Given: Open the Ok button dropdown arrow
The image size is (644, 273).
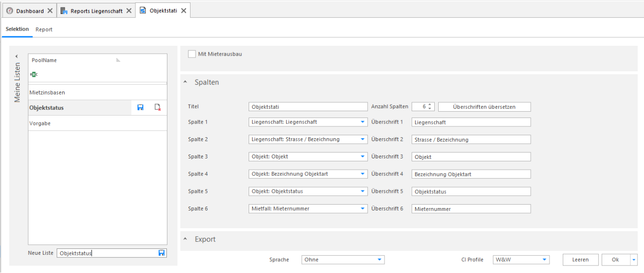Looking at the screenshot, I should 633,260.
